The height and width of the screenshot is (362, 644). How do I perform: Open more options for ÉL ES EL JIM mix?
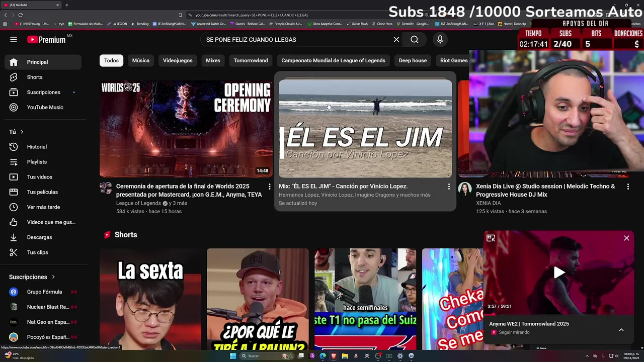point(449,187)
